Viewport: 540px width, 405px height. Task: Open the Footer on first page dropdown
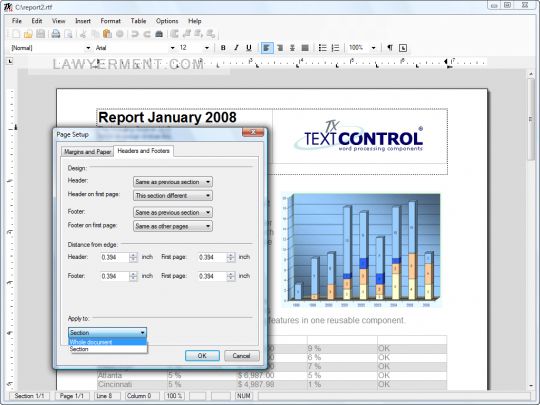click(x=173, y=226)
